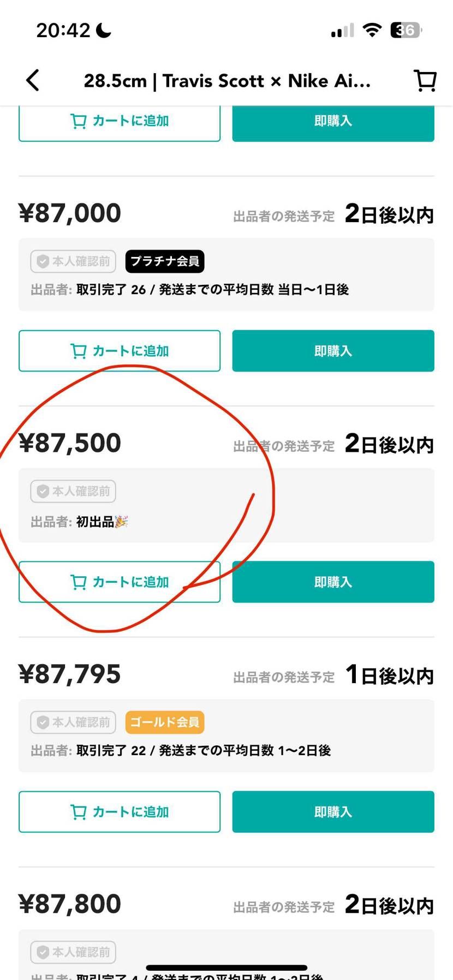Open the ¥87,500 circled listing details
The image size is (453, 980).
click(x=70, y=443)
